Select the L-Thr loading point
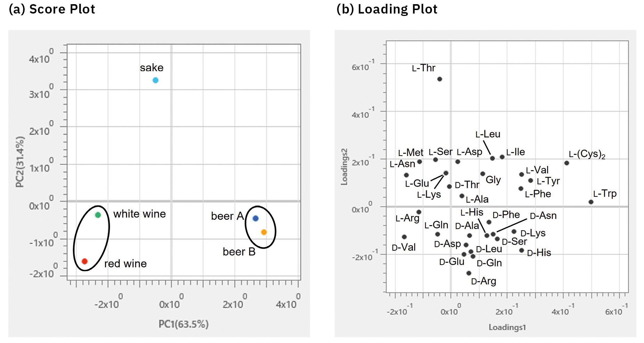Image resolution: width=644 pixels, height=343 pixels. (x=440, y=79)
